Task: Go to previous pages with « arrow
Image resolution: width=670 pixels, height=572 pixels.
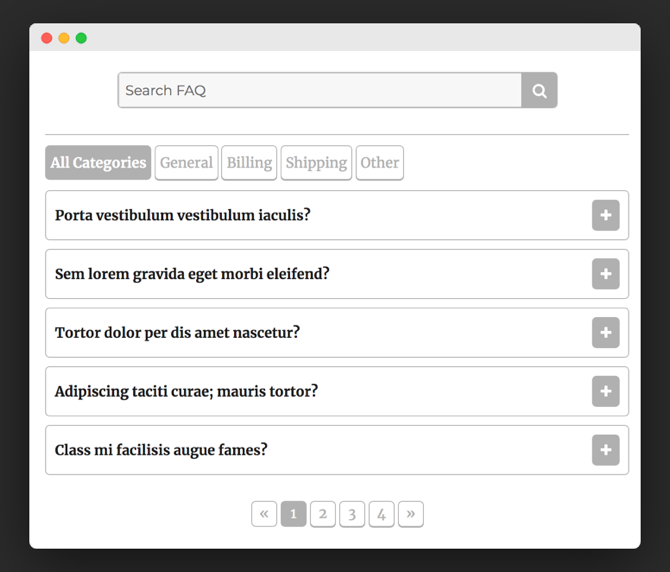Action: [x=264, y=514]
